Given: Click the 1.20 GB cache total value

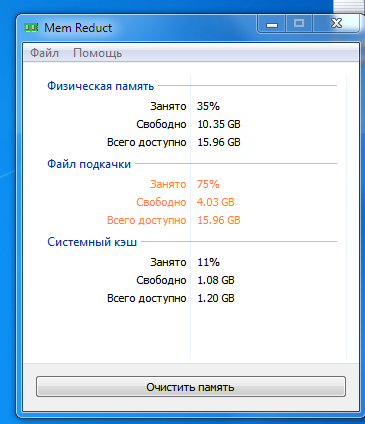Looking at the screenshot, I should (x=216, y=298).
